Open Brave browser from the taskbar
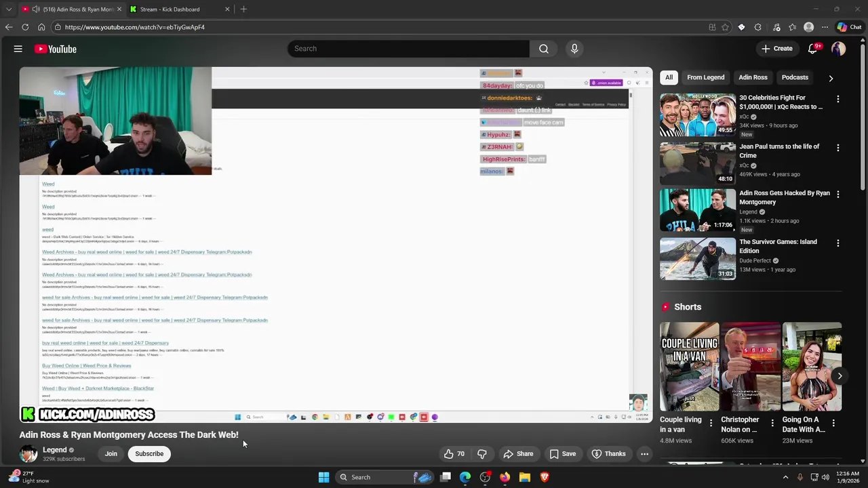The width and height of the screenshot is (868, 488). (544, 477)
